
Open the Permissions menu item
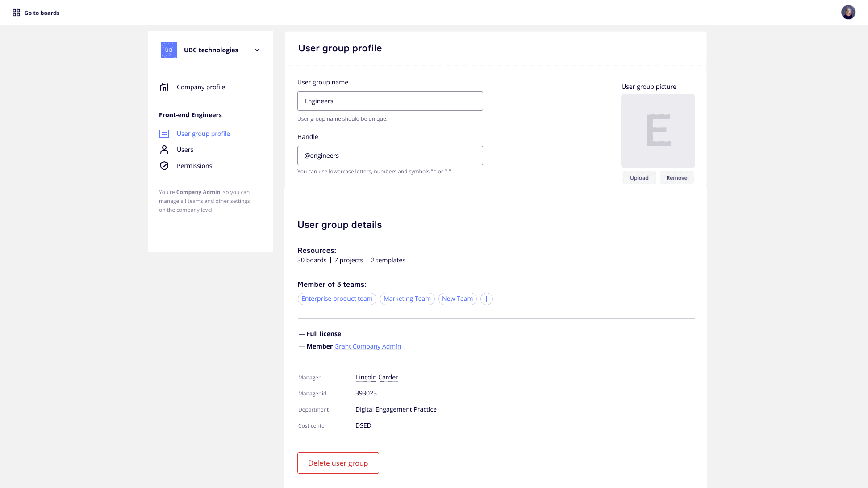click(194, 166)
